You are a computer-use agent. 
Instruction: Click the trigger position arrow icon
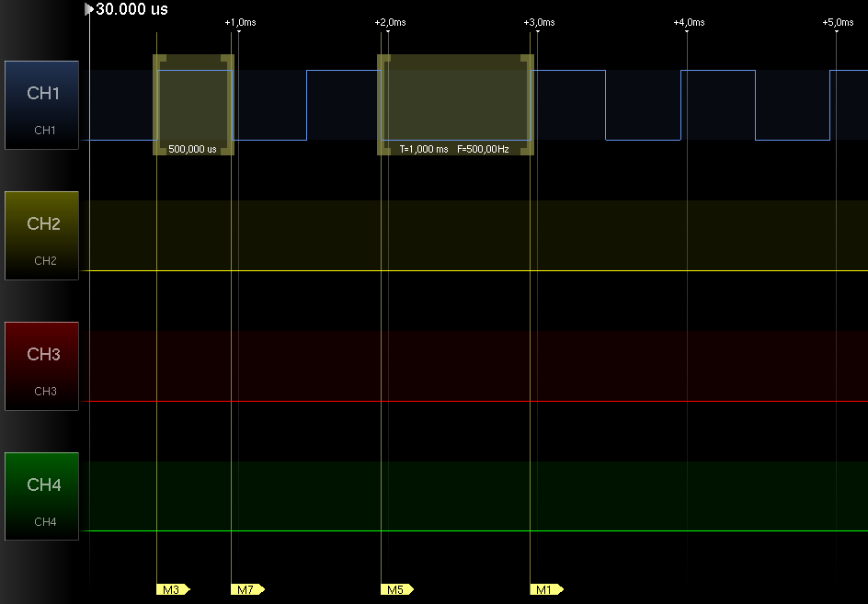[88, 9]
